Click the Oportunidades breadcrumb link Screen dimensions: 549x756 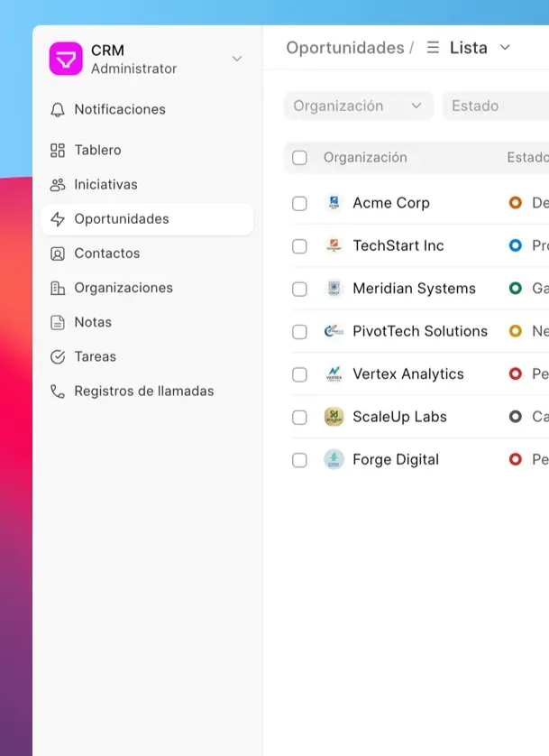344,48
